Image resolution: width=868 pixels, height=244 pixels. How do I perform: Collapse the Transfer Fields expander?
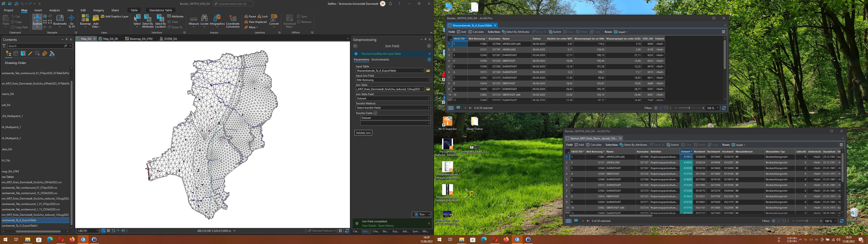[375, 113]
